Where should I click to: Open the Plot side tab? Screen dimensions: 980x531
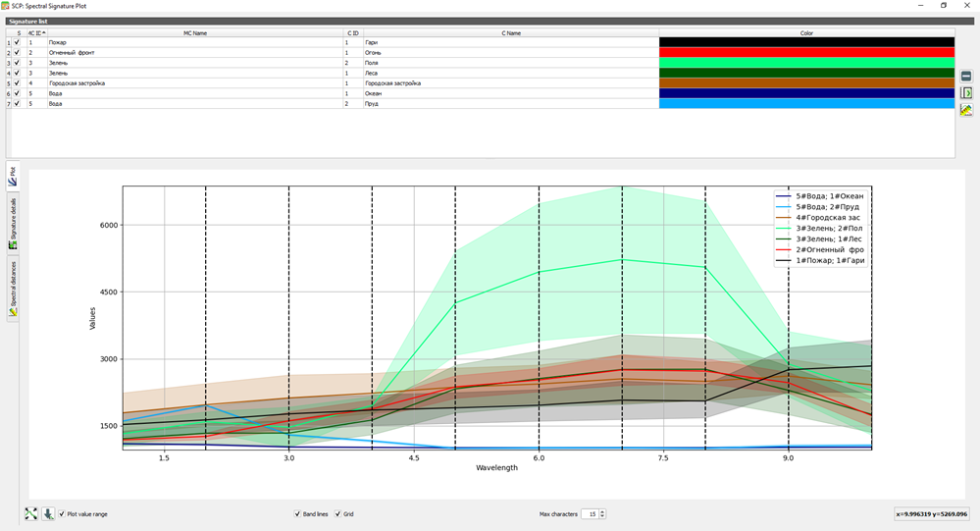point(13,176)
